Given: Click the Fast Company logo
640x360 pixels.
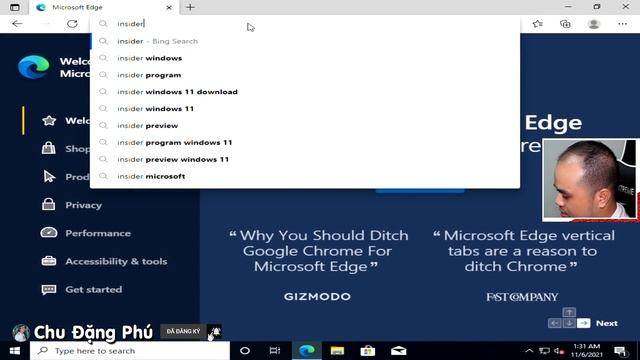Looking at the screenshot, I should pyautogui.click(x=522, y=297).
